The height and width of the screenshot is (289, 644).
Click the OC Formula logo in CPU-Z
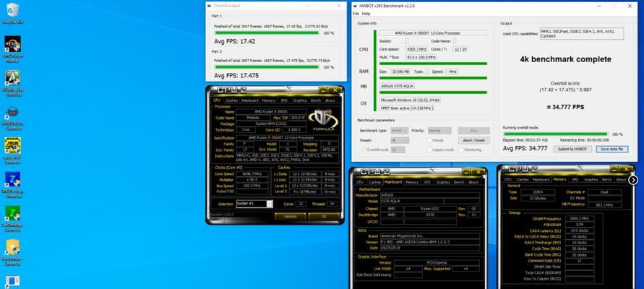[x=324, y=120]
